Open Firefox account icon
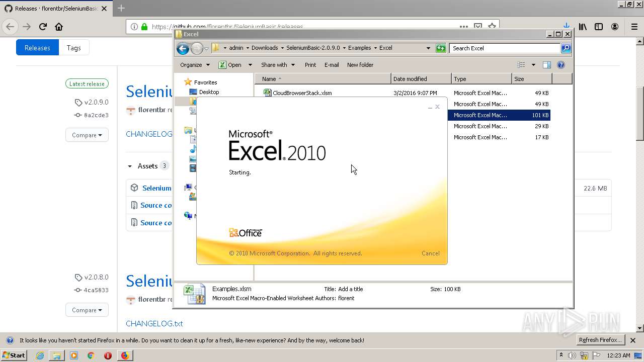The height and width of the screenshot is (362, 644). click(x=615, y=27)
